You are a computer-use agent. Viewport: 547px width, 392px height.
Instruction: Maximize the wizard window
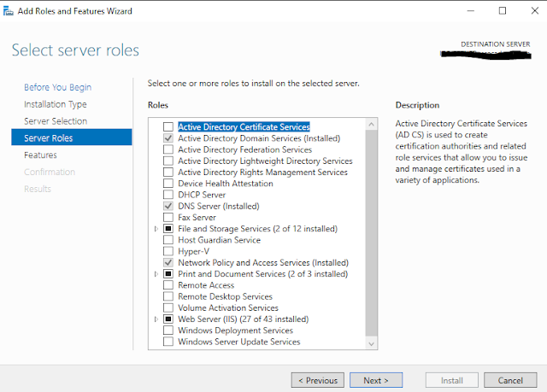[503, 11]
